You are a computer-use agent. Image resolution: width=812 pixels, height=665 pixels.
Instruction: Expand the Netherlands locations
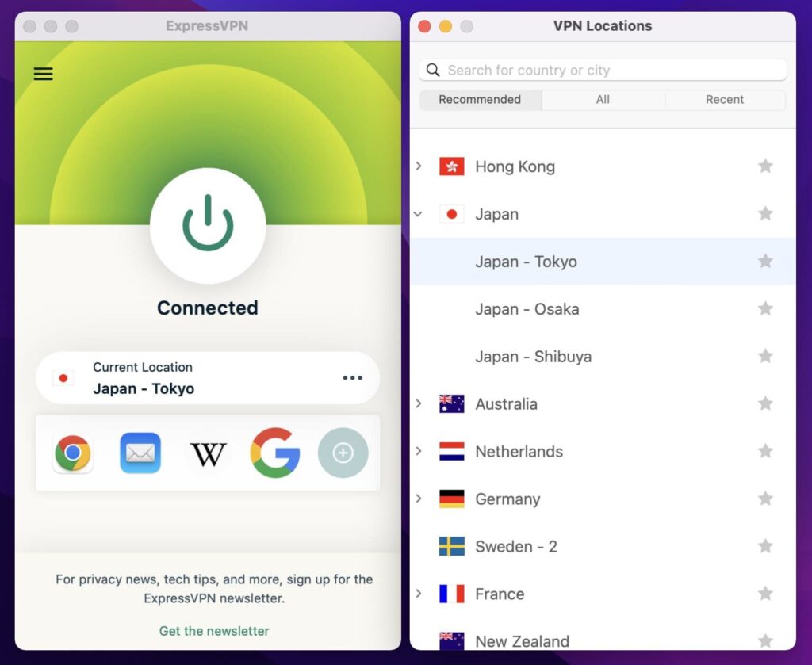coord(419,451)
